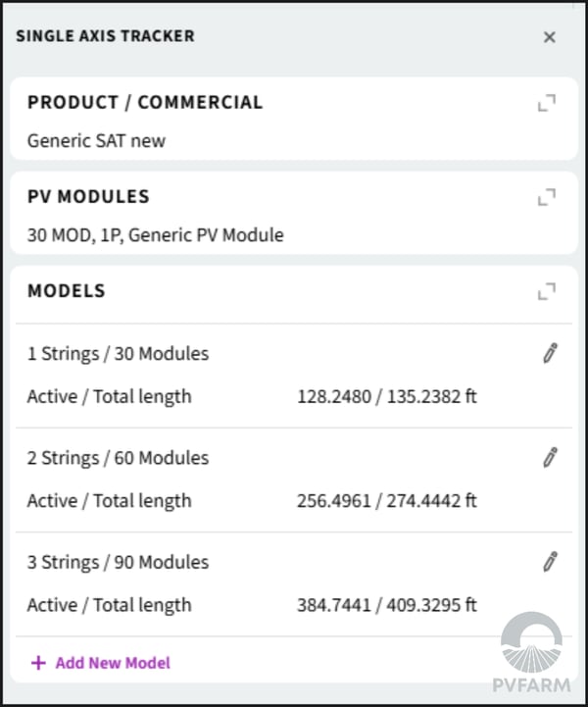Expand the PV Modules section
588x707 pixels.
point(547,197)
